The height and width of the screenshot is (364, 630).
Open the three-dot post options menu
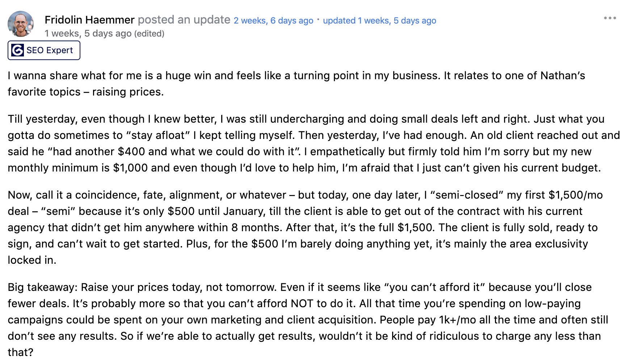(x=610, y=18)
